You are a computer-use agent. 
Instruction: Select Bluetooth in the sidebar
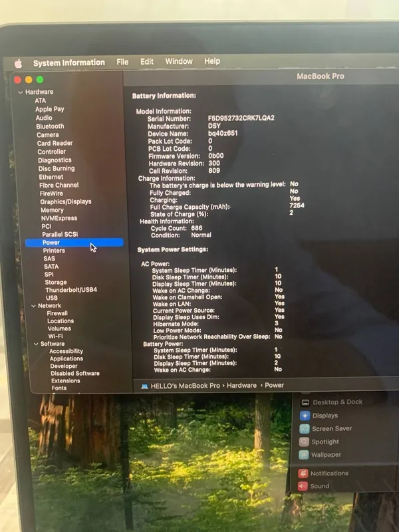click(51, 126)
